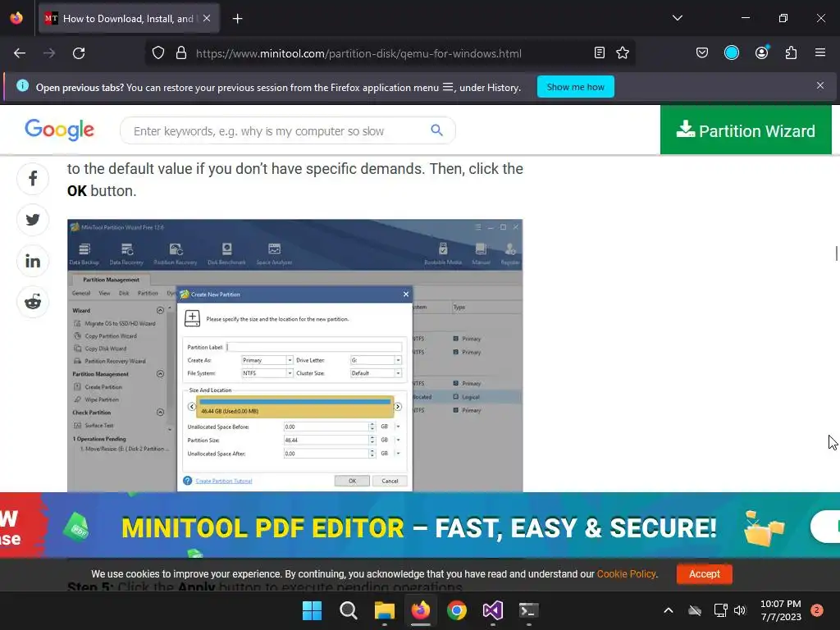Open a new browser tab
840x630 pixels.
(237, 19)
